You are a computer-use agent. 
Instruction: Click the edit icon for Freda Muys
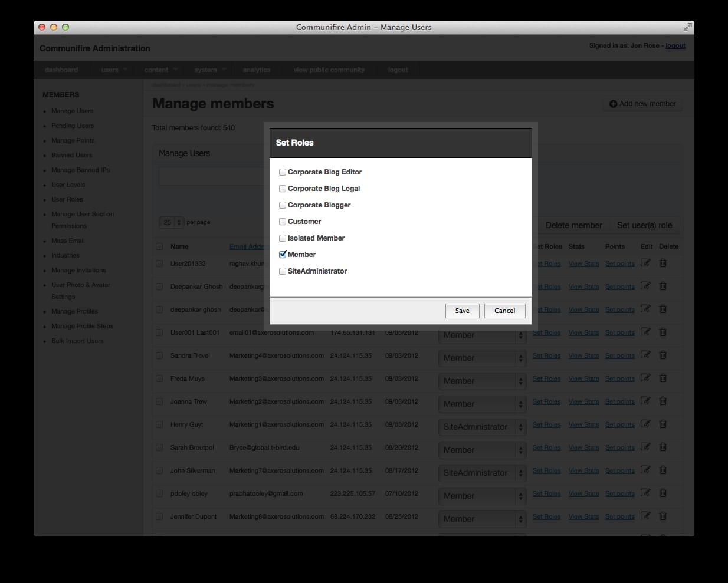click(645, 378)
